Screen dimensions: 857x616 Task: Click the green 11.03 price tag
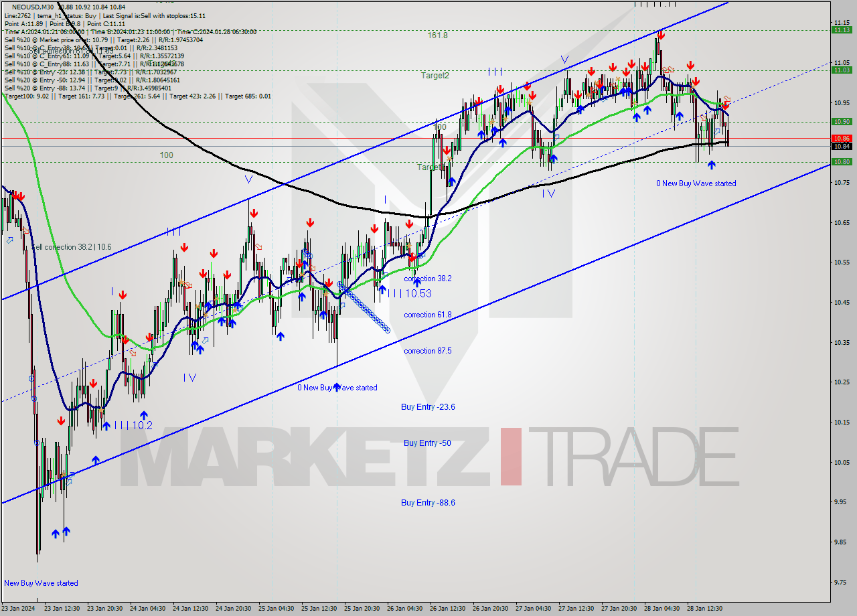tap(841, 70)
